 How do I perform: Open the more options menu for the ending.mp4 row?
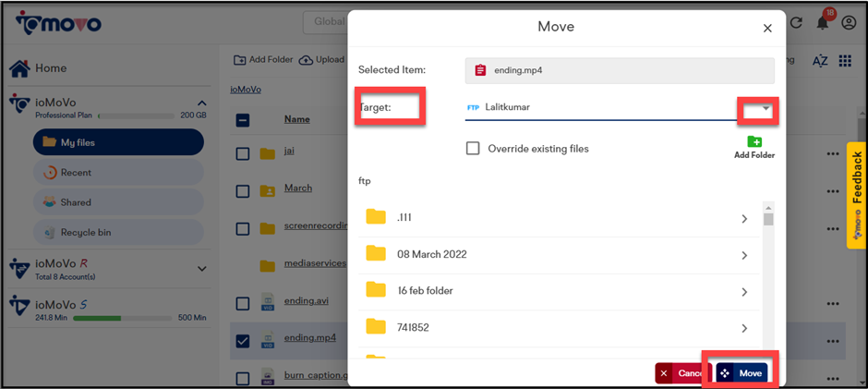click(x=833, y=341)
